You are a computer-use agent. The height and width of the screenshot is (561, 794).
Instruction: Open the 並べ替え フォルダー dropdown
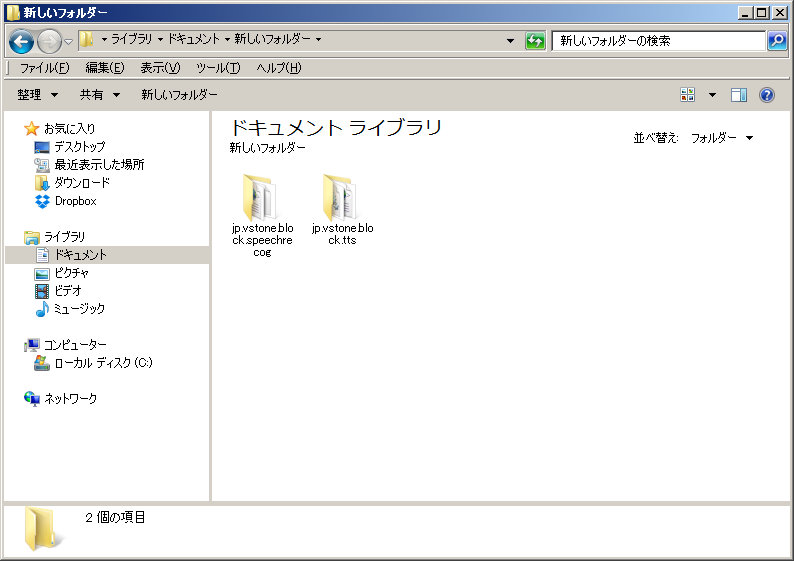tap(722, 138)
